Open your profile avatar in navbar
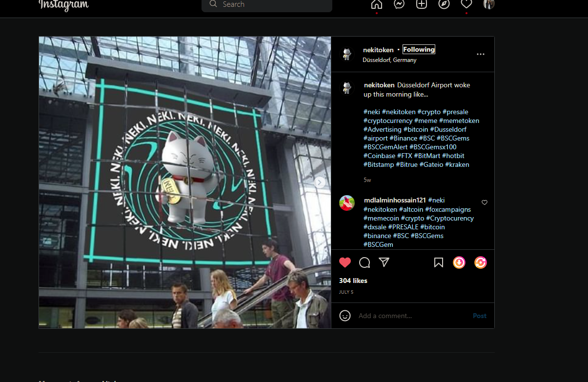The image size is (588, 382). tap(488, 4)
